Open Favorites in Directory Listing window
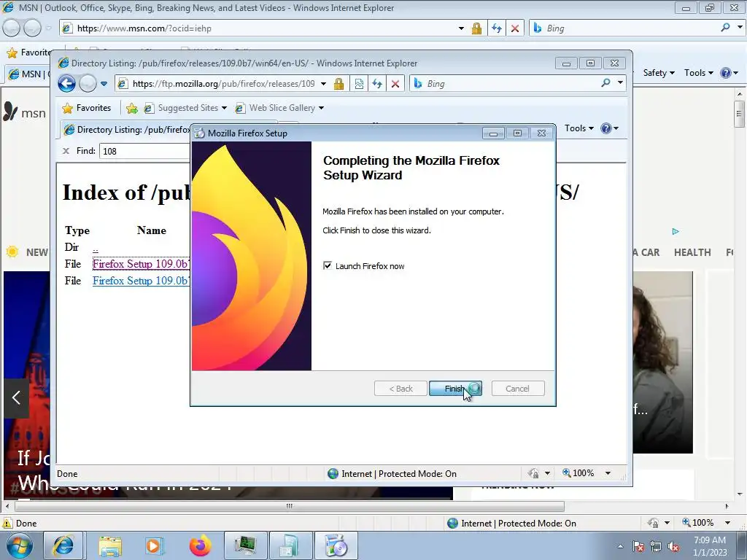Viewport: 747px width, 560px height. tap(87, 108)
